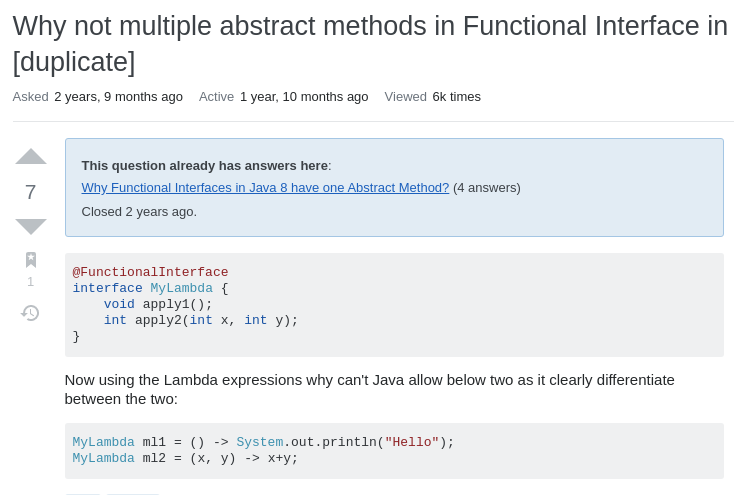Click the 'int apply2(int x, int y);' code line

click(201, 320)
